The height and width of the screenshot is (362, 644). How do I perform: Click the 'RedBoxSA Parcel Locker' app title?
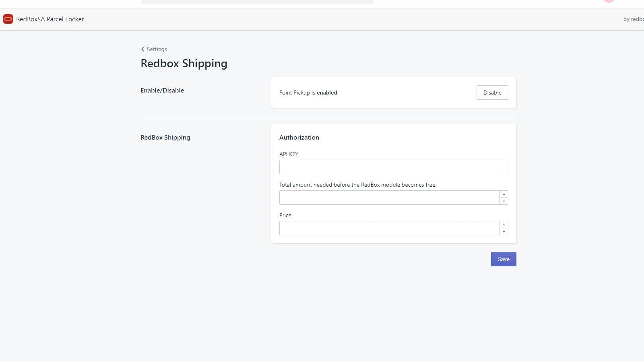(x=50, y=19)
